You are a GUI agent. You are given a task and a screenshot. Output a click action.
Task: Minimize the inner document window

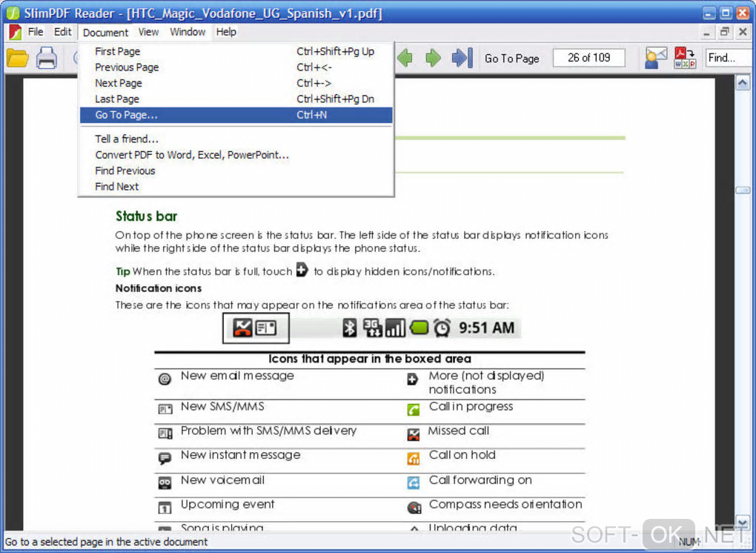point(706,33)
